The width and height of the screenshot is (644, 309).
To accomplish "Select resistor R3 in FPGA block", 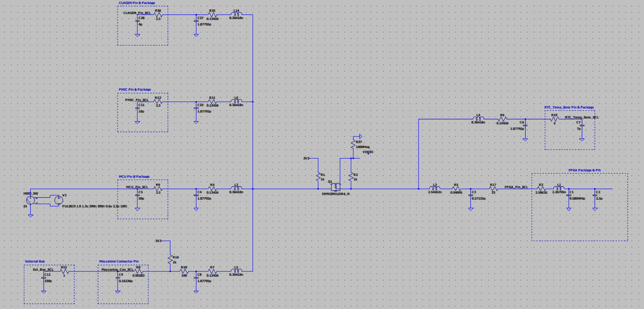I will [541, 189].
